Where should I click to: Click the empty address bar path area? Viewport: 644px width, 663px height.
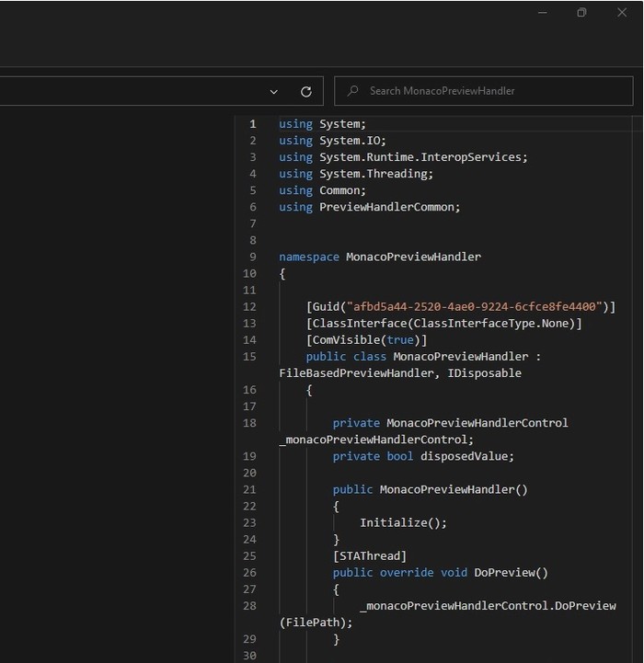click(x=129, y=91)
